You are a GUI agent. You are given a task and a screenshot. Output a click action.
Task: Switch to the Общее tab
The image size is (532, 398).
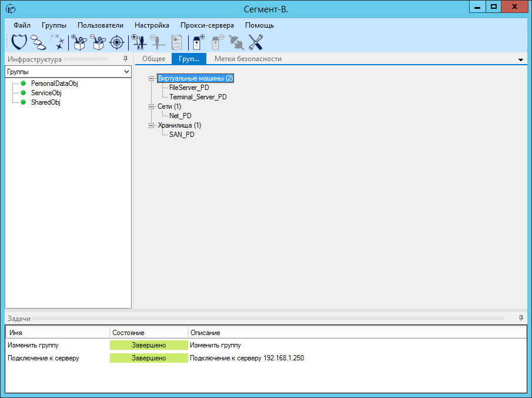coord(153,59)
